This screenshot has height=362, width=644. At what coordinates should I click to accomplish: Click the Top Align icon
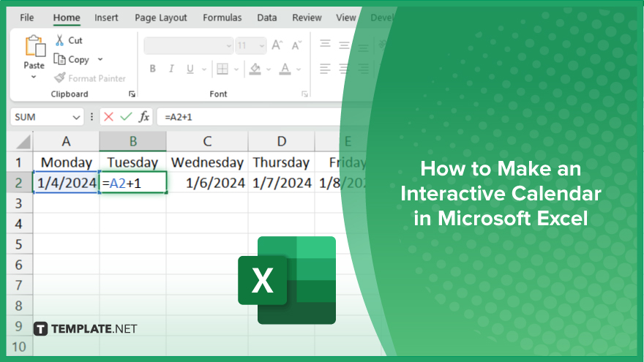click(x=325, y=43)
